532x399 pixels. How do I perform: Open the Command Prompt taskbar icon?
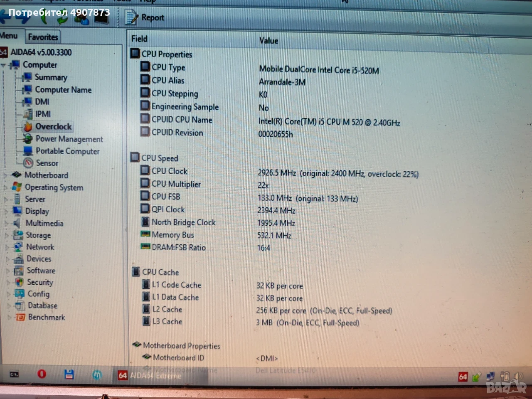[x=14, y=374]
